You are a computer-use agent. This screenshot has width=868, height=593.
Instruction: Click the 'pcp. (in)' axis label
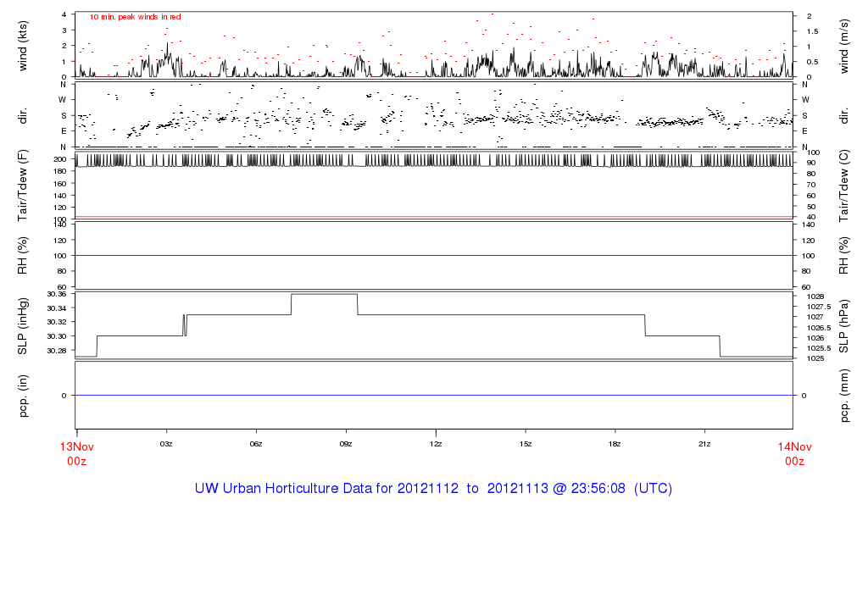23,396
